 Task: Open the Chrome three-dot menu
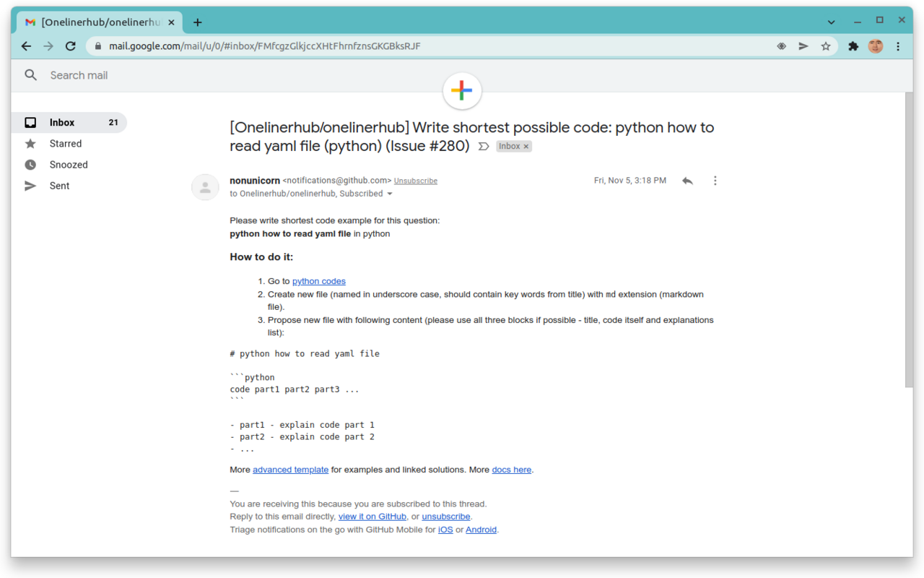tap(898, 46)
